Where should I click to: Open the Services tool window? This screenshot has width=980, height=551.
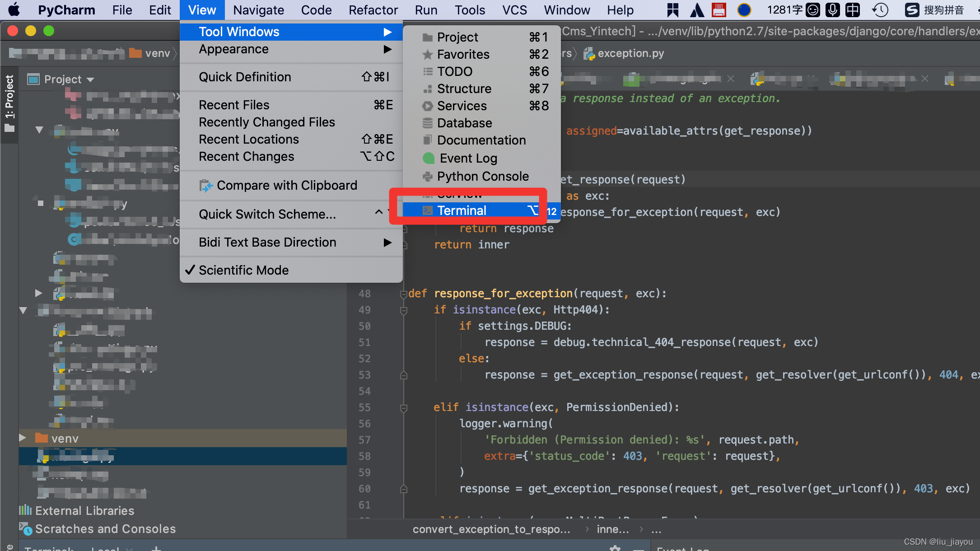coord(462,106)
